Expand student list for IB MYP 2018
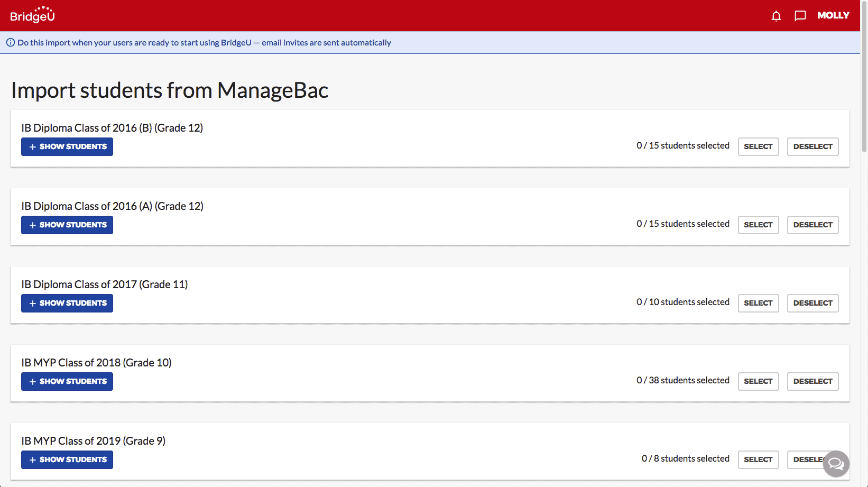868x487 pixels. click(x=67, y=381)
